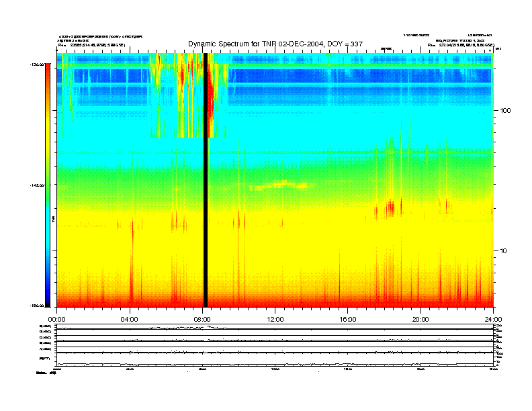
Task: Click the bright yellow emission patch near 12:00
Action: pos(282,185)
